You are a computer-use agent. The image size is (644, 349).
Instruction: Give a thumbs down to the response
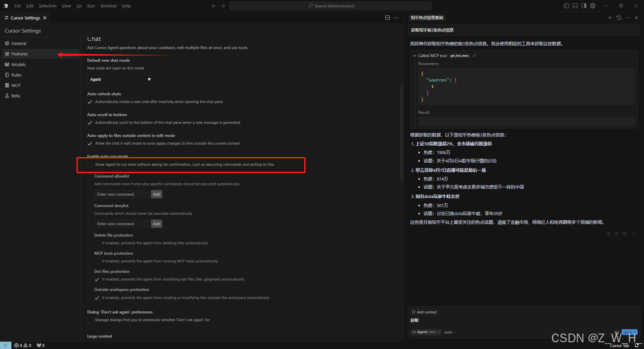[x=616, y=234]
